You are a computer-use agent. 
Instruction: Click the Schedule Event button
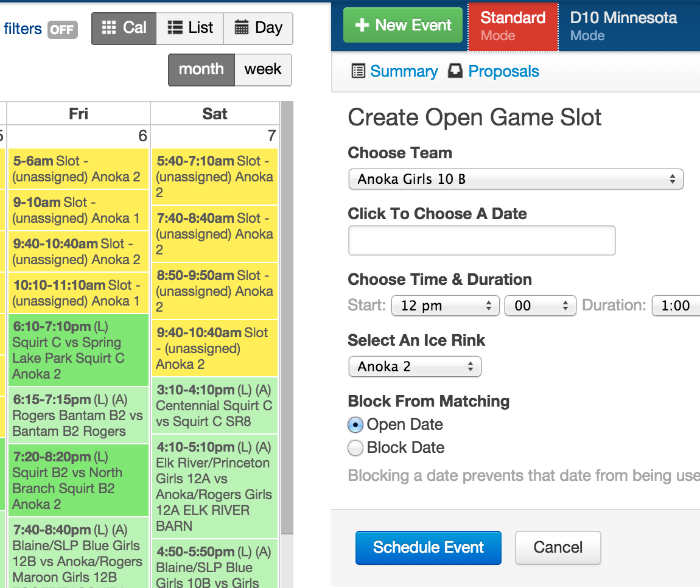click(x=428, y=547)
